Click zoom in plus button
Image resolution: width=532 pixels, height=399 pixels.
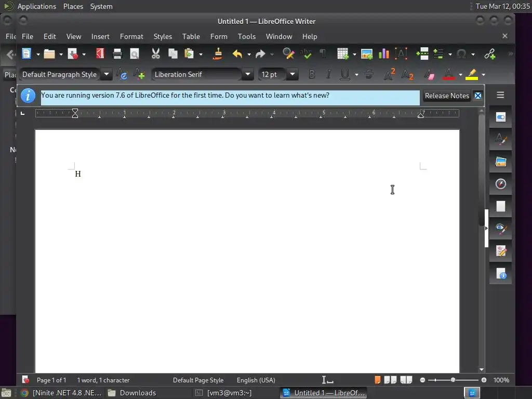pyautogui.click(x=484, y=380)
